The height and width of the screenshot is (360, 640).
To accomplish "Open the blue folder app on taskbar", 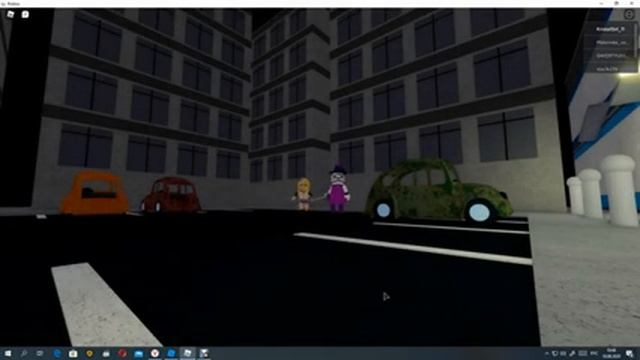I will [138, 353].
